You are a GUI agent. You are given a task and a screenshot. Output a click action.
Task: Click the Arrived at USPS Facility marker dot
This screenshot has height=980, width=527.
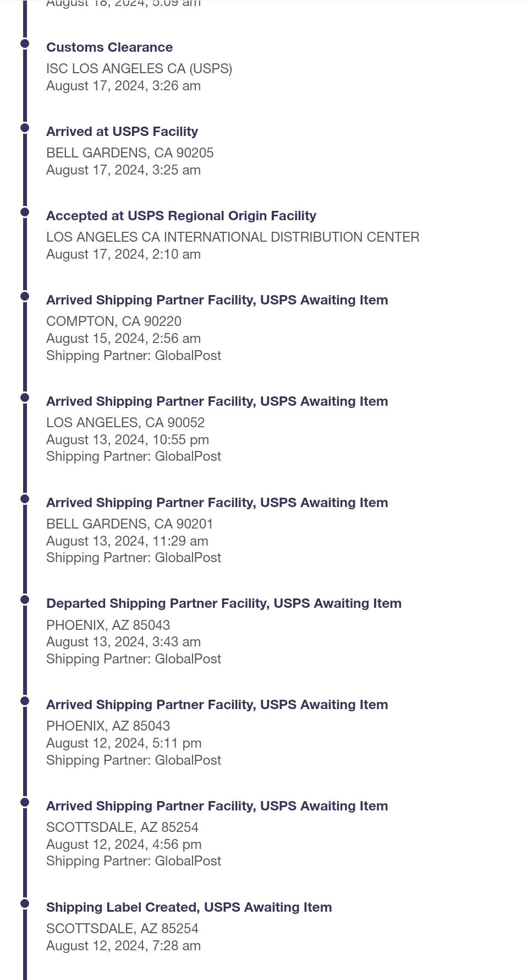(x=25, y=128)
